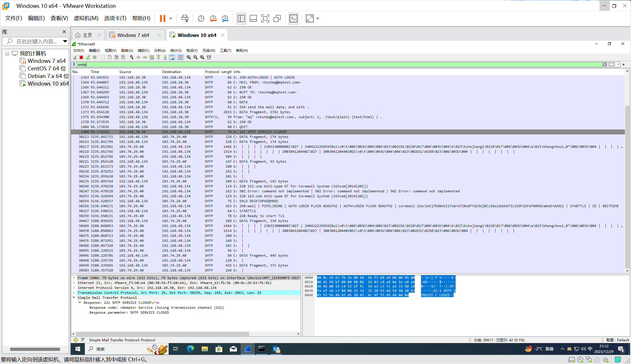
Task: Restart the current capture in Wireshark
Action: pyautogui.click(x=88, y=57)
